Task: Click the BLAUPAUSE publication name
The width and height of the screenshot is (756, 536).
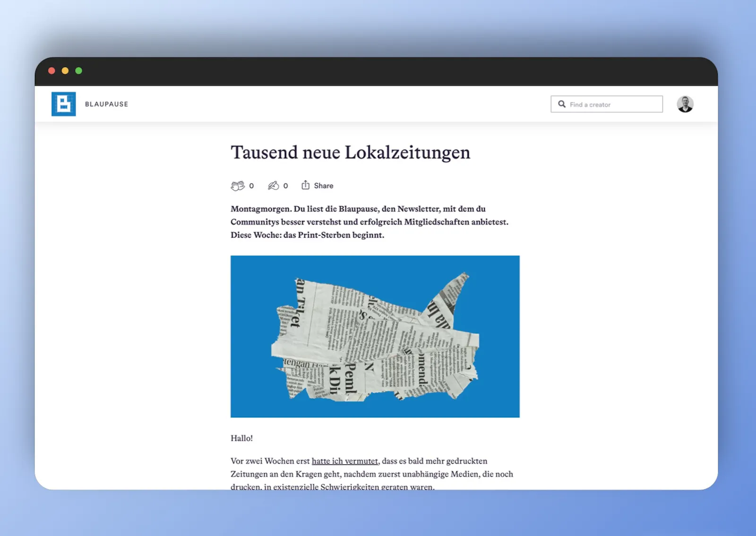Action: click(x=106, y=104)
